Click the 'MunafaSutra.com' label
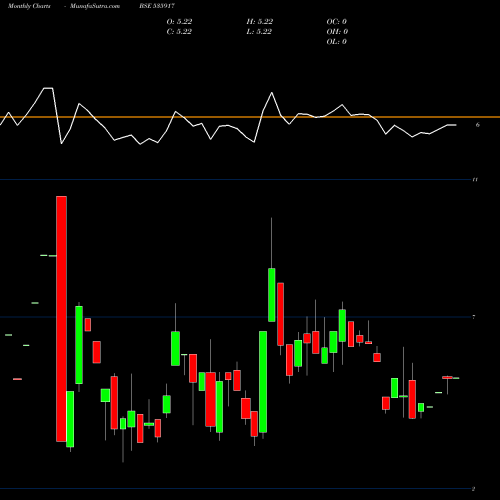500x500 pixels. (95, 6)
